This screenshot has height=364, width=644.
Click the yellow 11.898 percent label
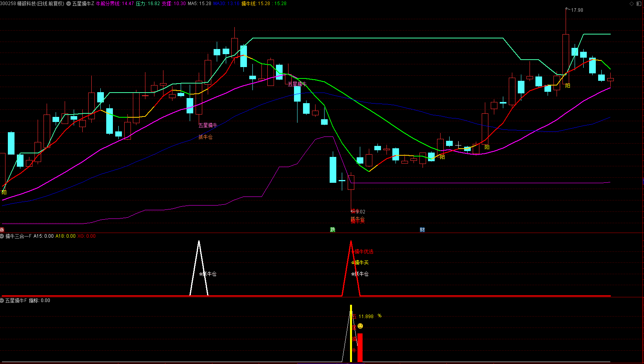366,317
